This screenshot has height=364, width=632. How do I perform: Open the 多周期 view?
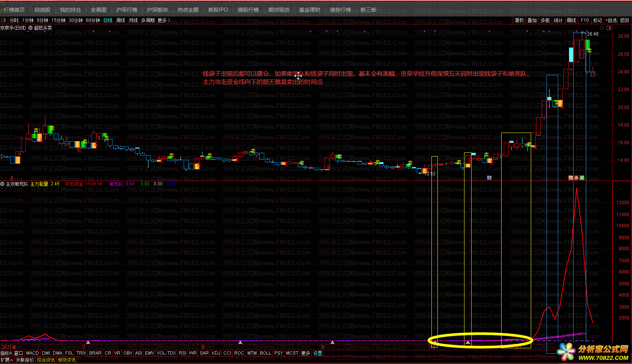coord(148,20)
